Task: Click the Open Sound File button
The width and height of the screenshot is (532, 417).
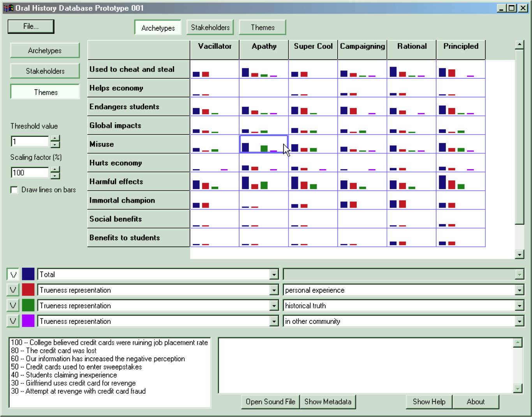Action: (270, 401)
